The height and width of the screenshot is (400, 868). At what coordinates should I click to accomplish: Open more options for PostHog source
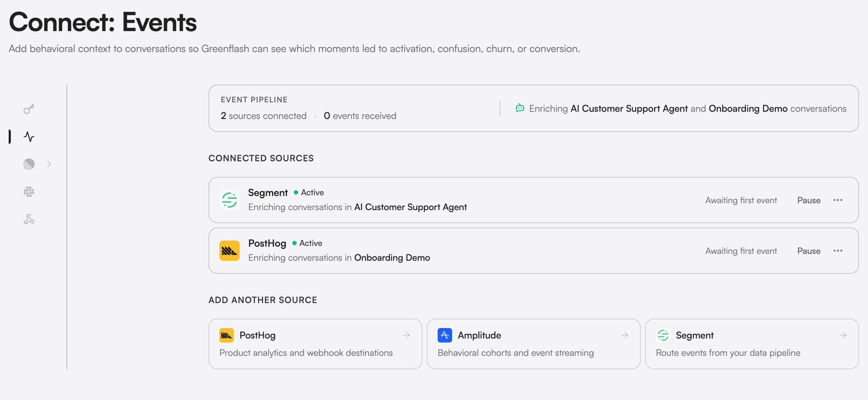[x=838, y=251]
